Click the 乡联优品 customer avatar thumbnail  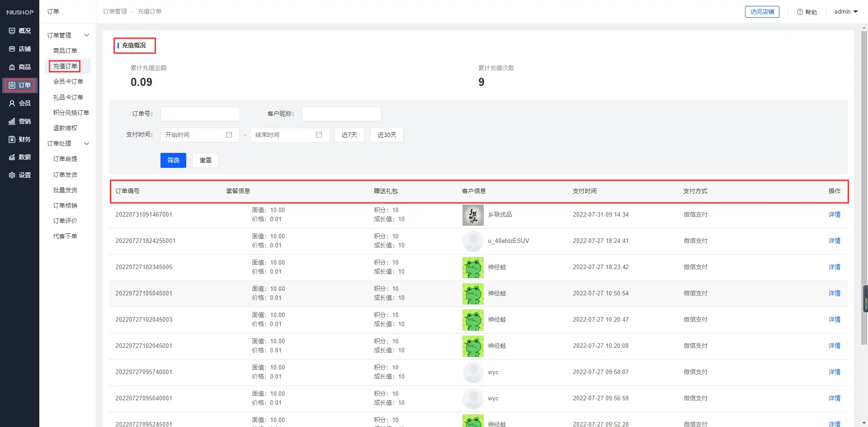click(x=473, y=215)
